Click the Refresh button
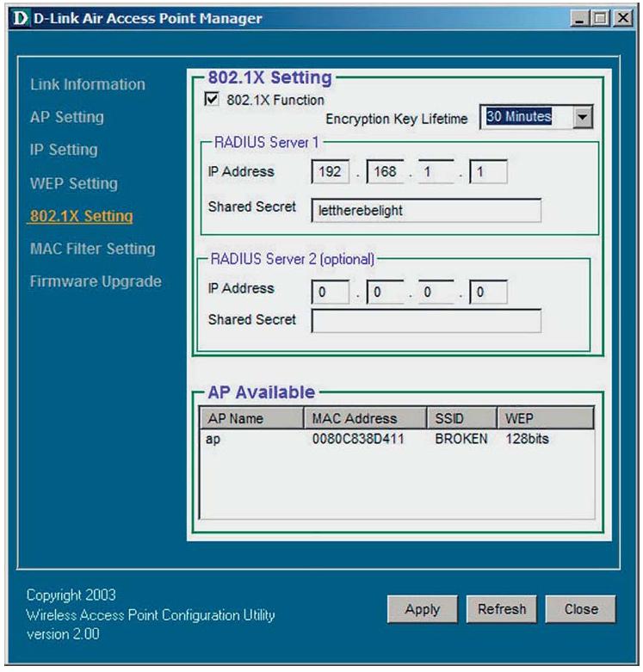This screenshot has width=643, height=672. click(x=502, y=609)
